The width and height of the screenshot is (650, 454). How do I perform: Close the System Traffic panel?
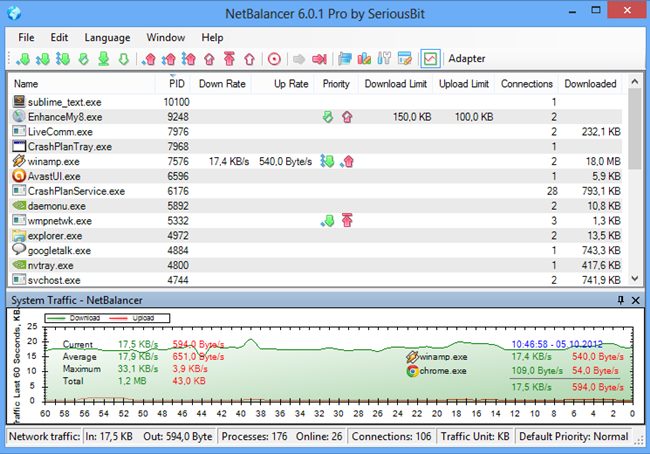click(x=637, y=300)
